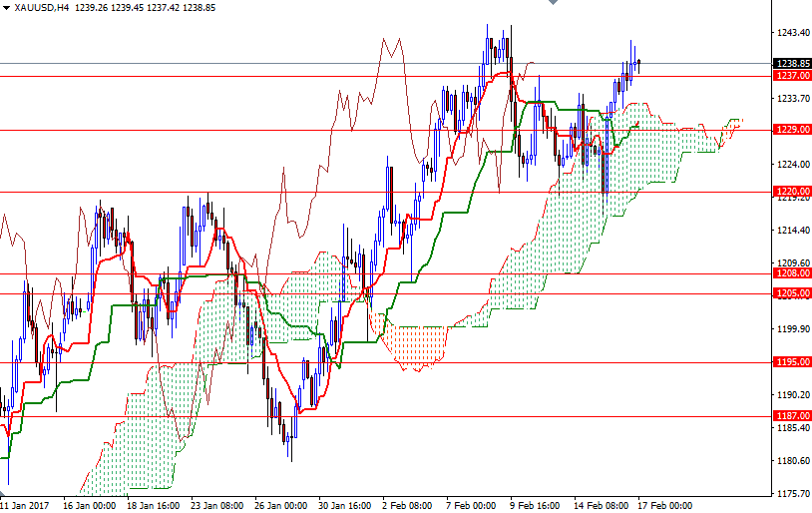Click the red 1195.00 level price tag
The width and height of the screenshot is (812, 513).
(x=792, y=362)
